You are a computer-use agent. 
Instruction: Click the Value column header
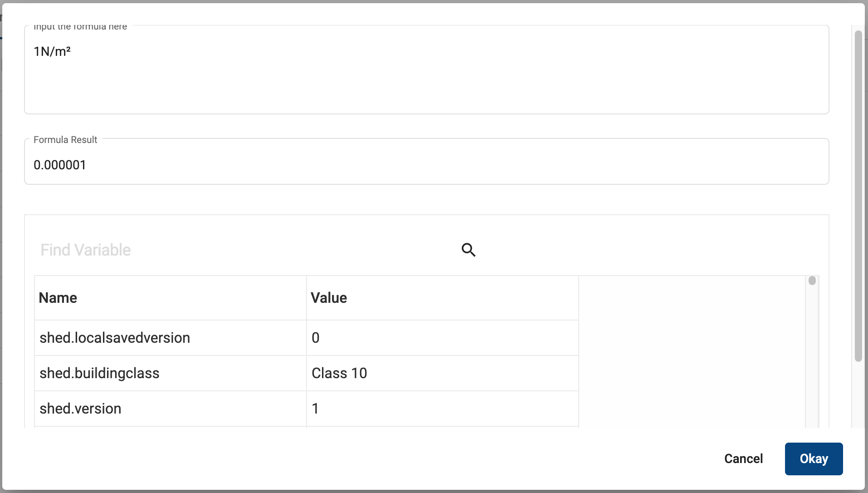pyautogui.click(x=329, y=298)
